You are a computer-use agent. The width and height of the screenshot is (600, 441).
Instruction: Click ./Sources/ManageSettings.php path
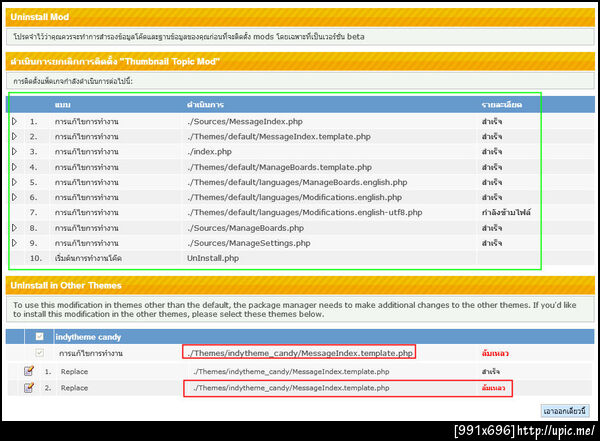coord(249,243)
